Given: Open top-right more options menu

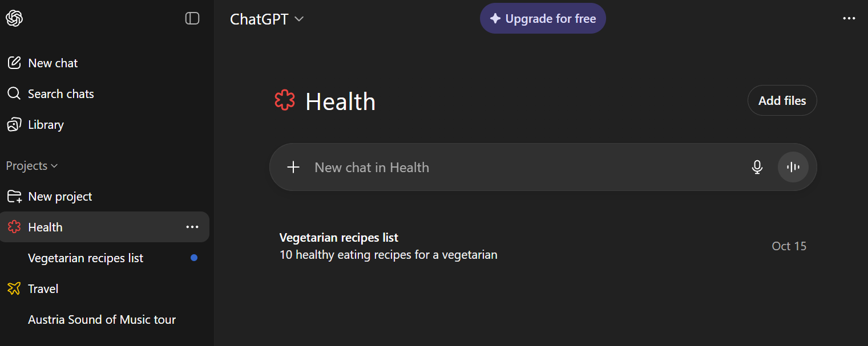Looking at the screenshot, I should [x=849, y=18].
